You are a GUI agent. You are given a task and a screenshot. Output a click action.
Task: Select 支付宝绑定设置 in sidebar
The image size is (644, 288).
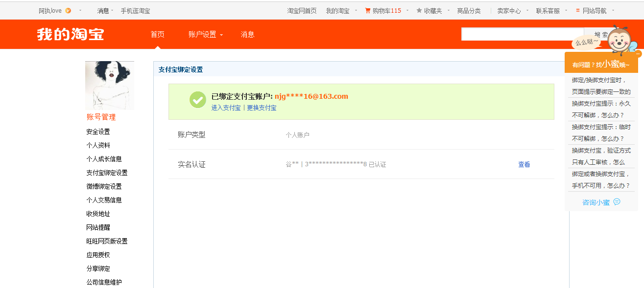107,173
